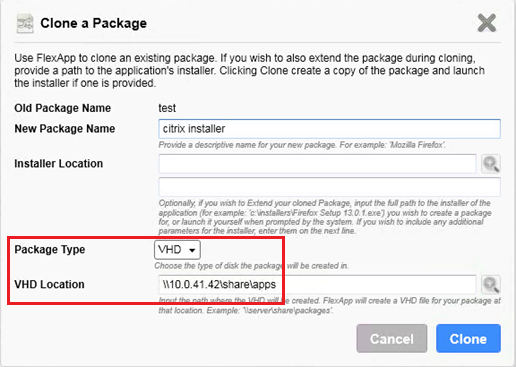Browse for the installer using magnifier icon

[491, 164]
